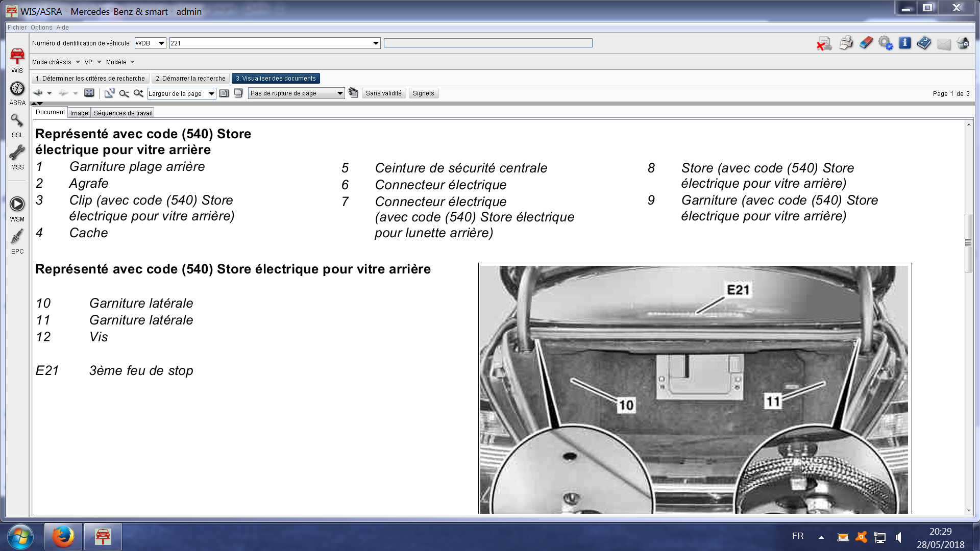Launch the EPC parts catalog
Image resolution: width=980 pixels, height=551 pixels.
coord(17,241)
